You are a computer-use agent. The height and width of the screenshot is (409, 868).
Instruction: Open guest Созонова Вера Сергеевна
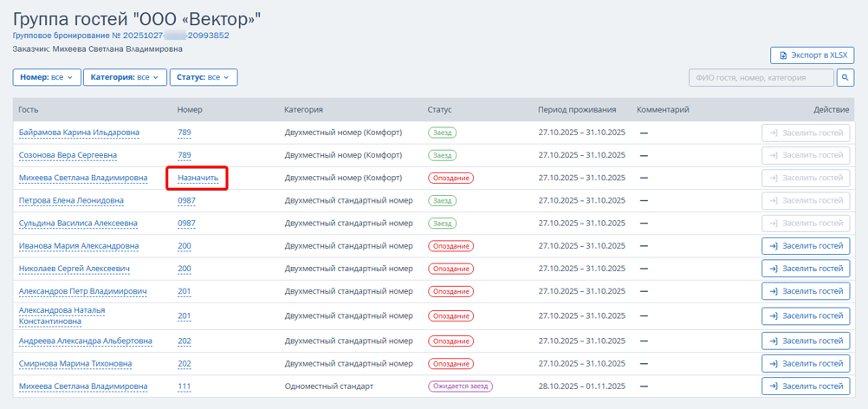pos(68,156)
